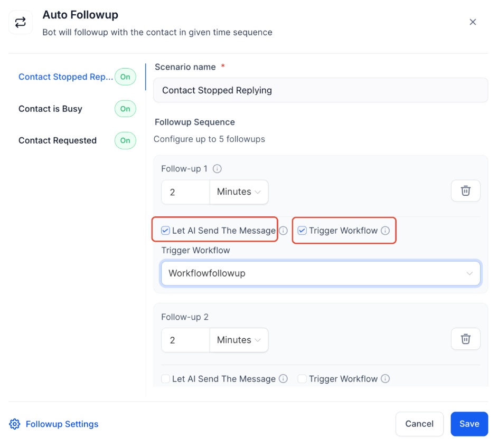Click info icon beside Follow-up 1 label
Image resolution: width=498 pixels, height=448 pixels.
[x=217, y=169]
